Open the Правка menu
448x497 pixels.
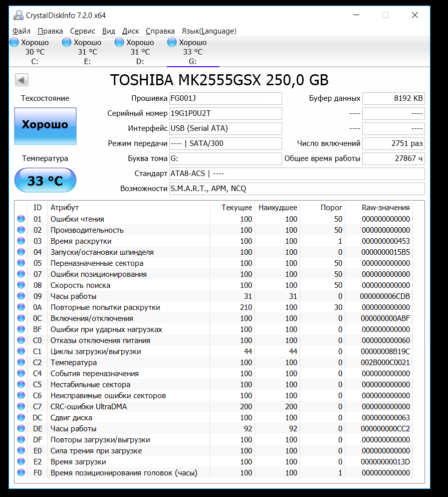[50, 31]
